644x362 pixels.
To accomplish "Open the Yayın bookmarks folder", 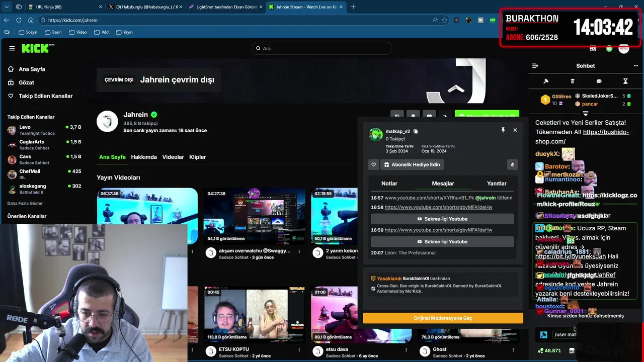I will 124,32.
